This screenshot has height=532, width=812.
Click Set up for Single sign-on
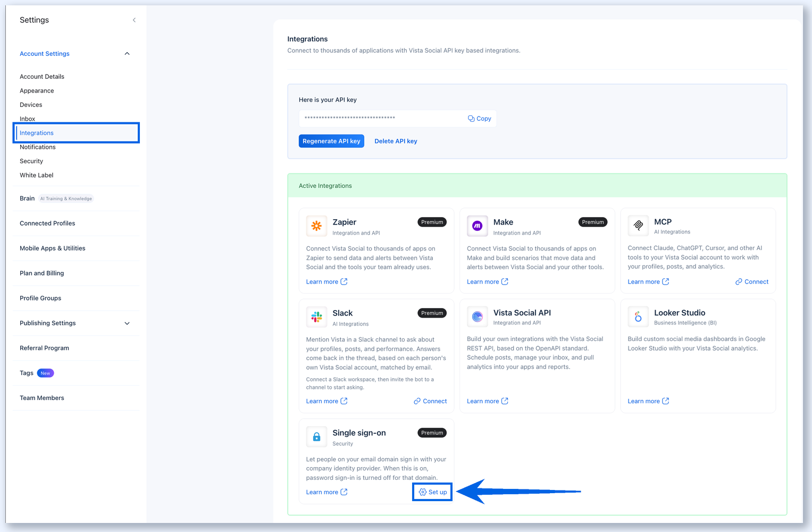[433, 492]
